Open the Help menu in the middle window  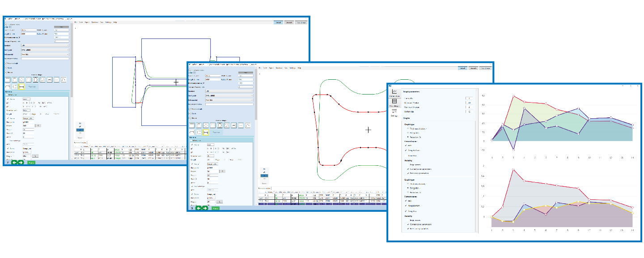pyautogui.click(x=300, y=68)
